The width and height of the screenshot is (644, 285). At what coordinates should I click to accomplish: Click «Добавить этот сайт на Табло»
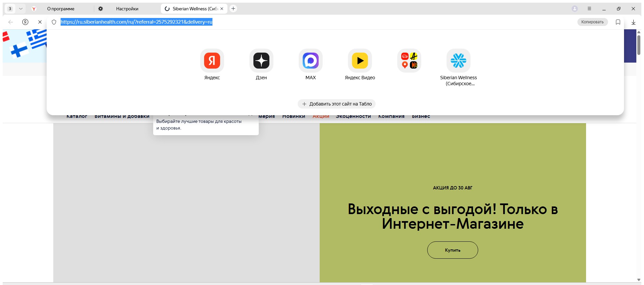click(337, 104)
